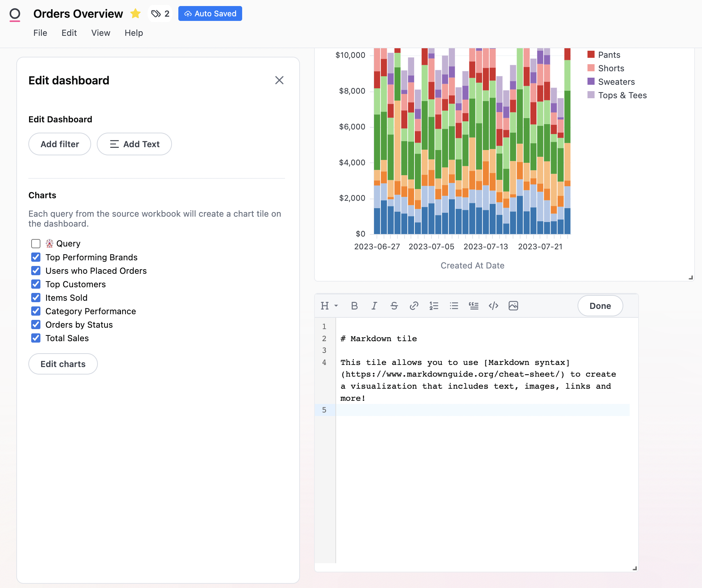Click the markdownguide.org URL text
This screenshot has width=702, height=588.
(x=452, y=375)
